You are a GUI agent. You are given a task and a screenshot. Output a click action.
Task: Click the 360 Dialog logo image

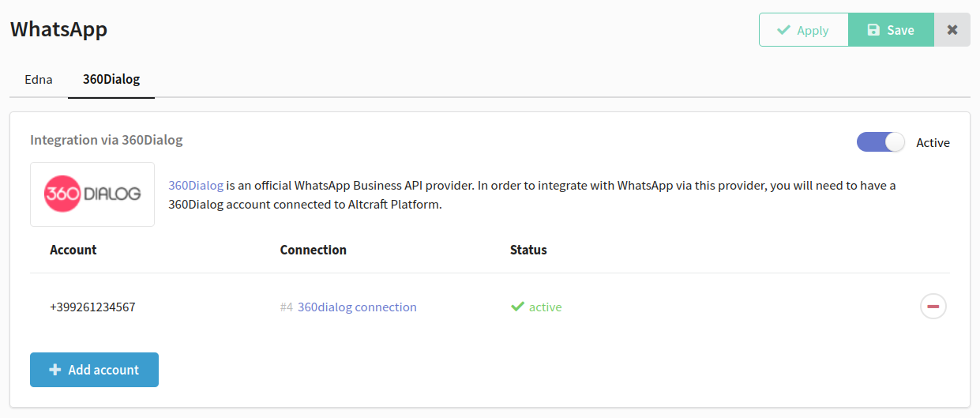[x=92, y=194]
